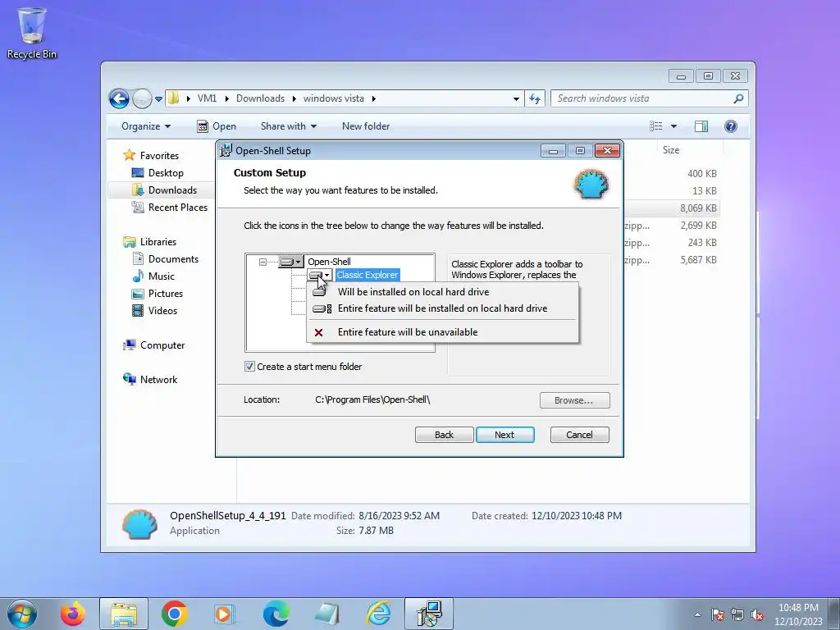Screen dimensions: 840x630
Task: Open the Documents library
Action: 173,258
